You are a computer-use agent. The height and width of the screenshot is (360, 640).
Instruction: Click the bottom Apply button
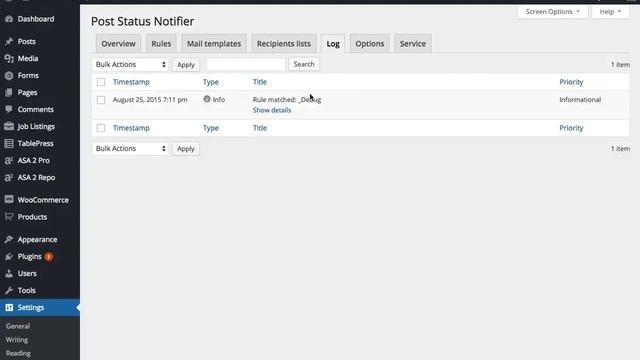(x=186, y=149)
